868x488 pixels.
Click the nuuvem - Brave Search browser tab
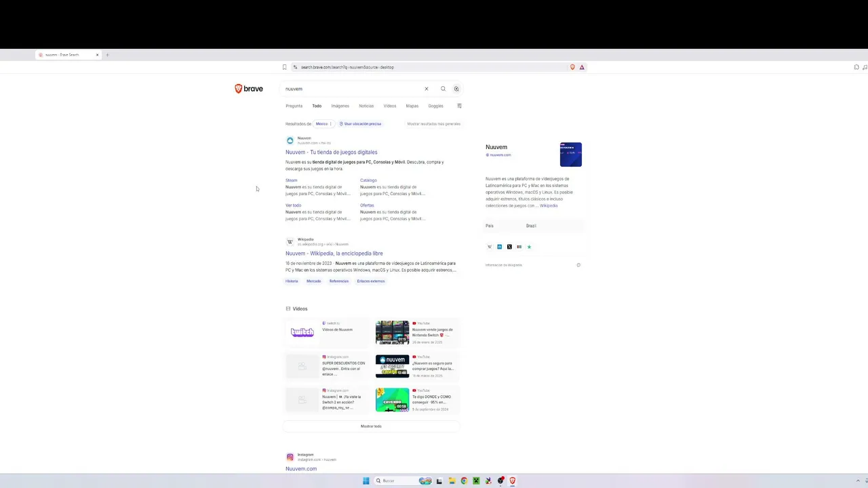tap(68, 55)
